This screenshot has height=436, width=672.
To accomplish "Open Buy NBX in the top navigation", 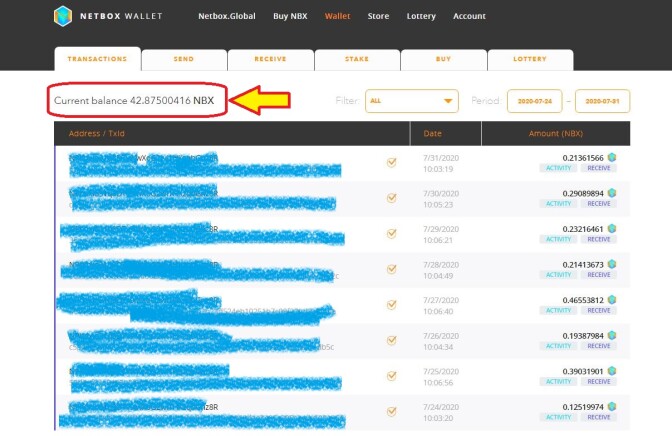I will point(290,16).
